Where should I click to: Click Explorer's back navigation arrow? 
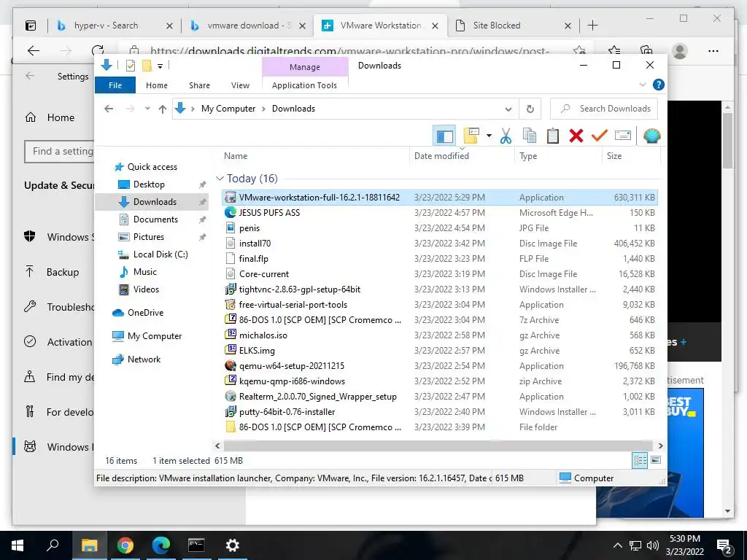click(x=109, y=109)
